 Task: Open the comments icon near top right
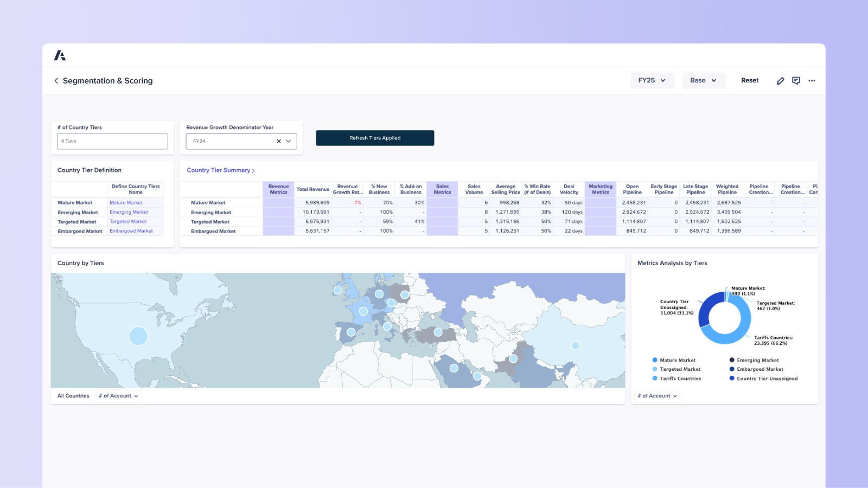coord(796,80)
